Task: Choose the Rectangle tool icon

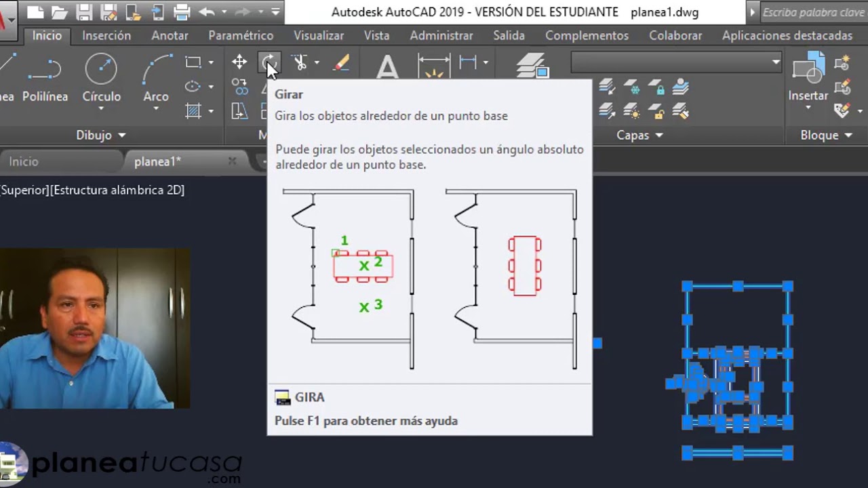Action: pyautogui.click(x=193, y=62)
